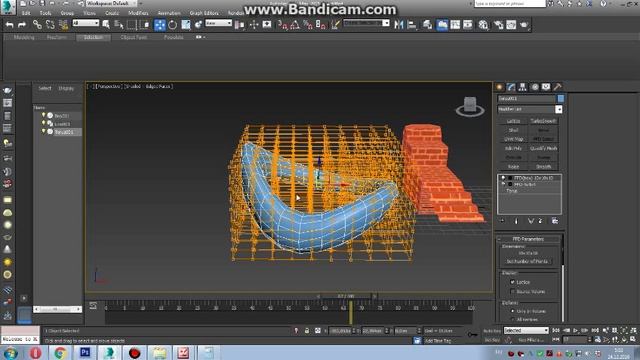Image resolution: width=640 pixels, height=360 pixels.
Task: Switch to the Motion command panel tab
Action: tap(534, 87)
